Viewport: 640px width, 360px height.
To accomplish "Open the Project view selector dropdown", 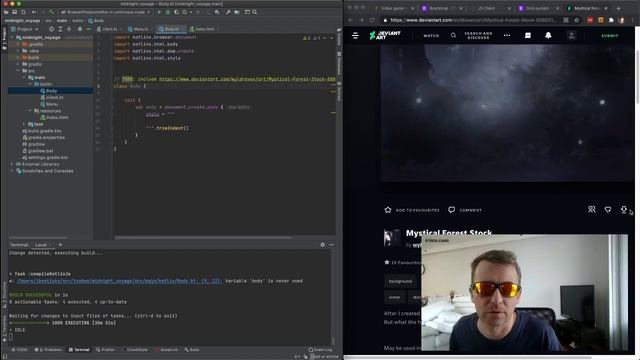I will click(x=24, y=29).
